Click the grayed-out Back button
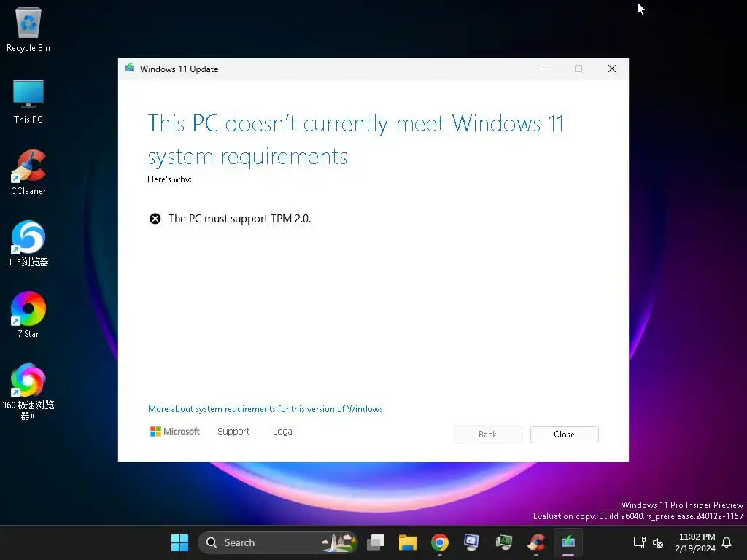The height and width of the screenshot is (560, 747). (x=487, y=435)
